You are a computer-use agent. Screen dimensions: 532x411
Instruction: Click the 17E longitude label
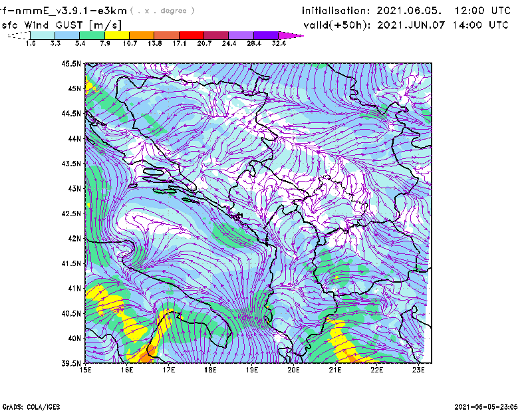[x=169, y=370]
